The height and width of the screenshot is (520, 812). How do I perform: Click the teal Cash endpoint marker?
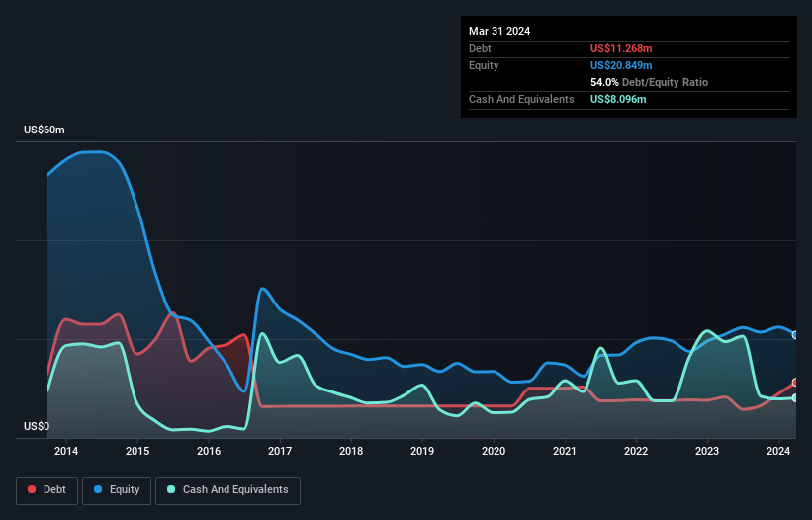pos(795,398)
